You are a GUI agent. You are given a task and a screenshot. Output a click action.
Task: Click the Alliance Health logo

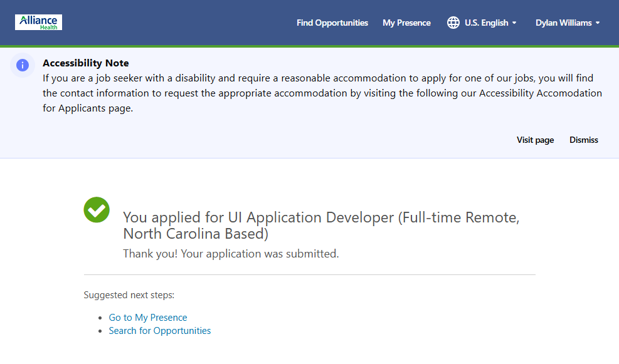(x=38, y=23)
